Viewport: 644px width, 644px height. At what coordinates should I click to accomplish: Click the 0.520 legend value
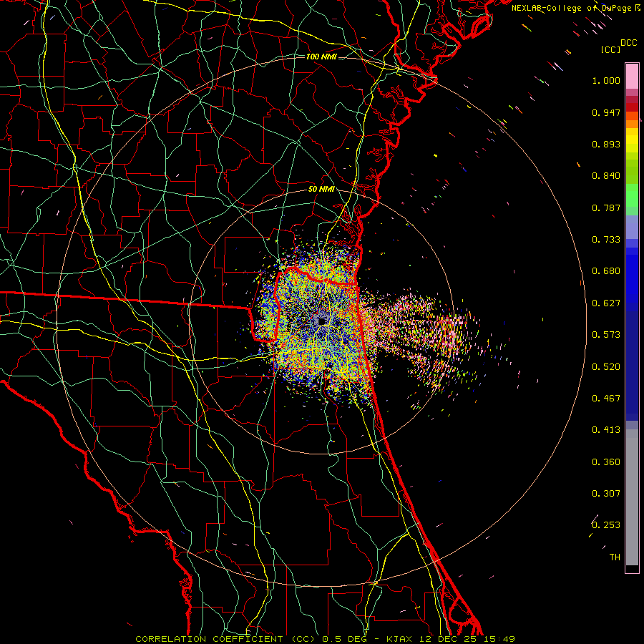coord(606,367)
